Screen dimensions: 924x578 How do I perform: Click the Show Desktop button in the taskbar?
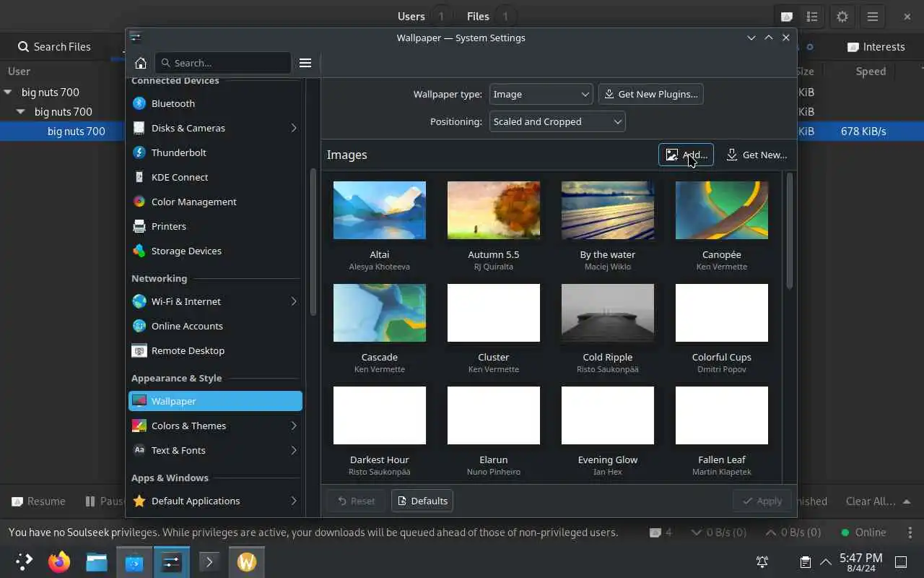pyautogui.click(x=901, y=562)
